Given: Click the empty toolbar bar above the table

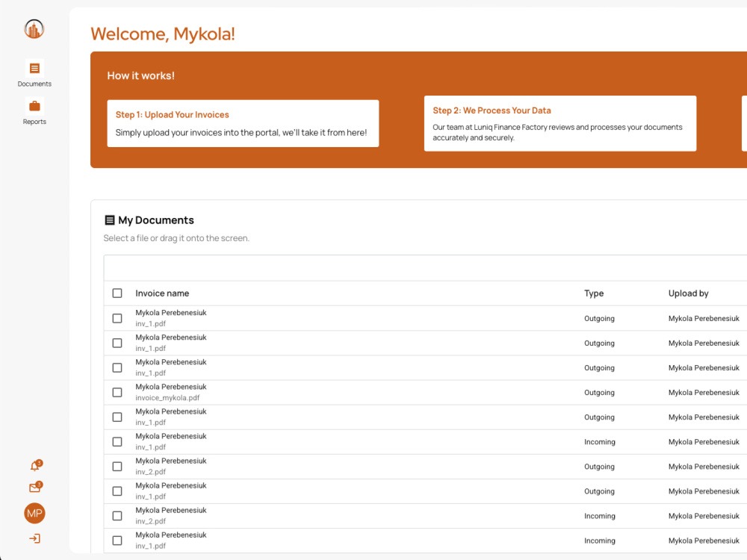Looking at the screenshot, I should click(x=426, y=268).
